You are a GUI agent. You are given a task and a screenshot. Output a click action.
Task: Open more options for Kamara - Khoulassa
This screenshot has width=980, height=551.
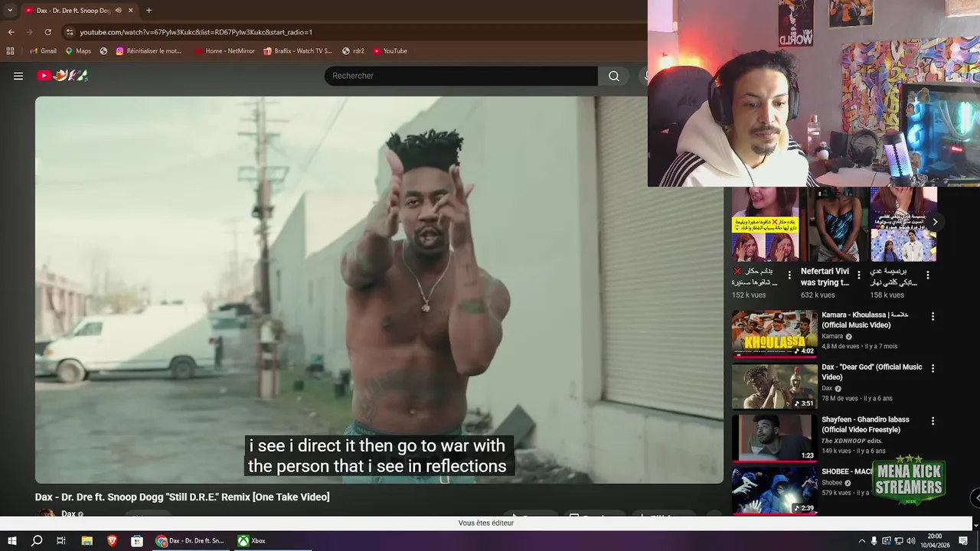[x=933, y=316]
